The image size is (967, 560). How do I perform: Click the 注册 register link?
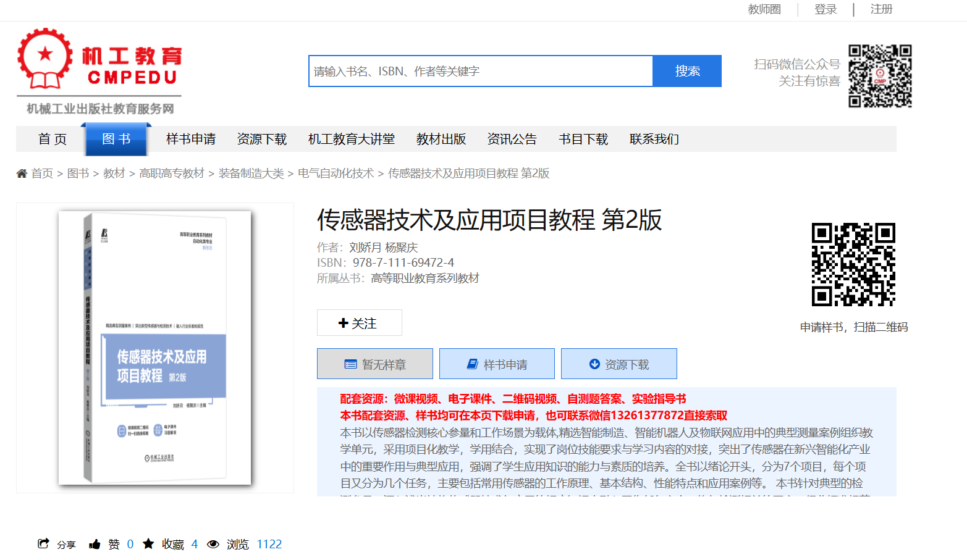coord(881,9)
